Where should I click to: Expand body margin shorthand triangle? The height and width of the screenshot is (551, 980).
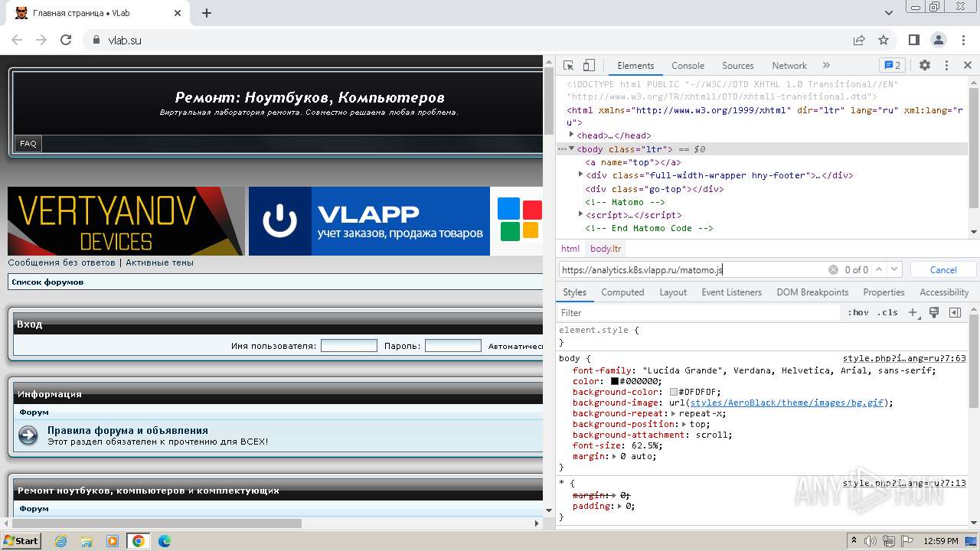[x=614, y=456]
